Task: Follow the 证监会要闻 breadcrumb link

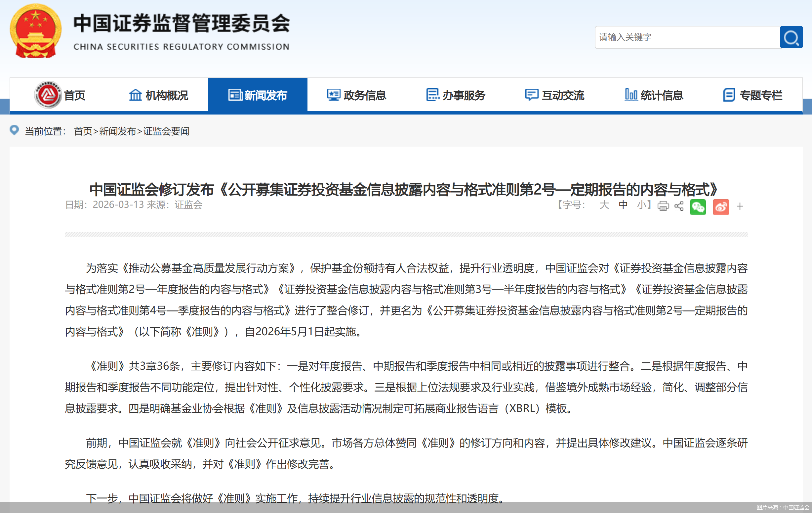Action: point(166,131)
